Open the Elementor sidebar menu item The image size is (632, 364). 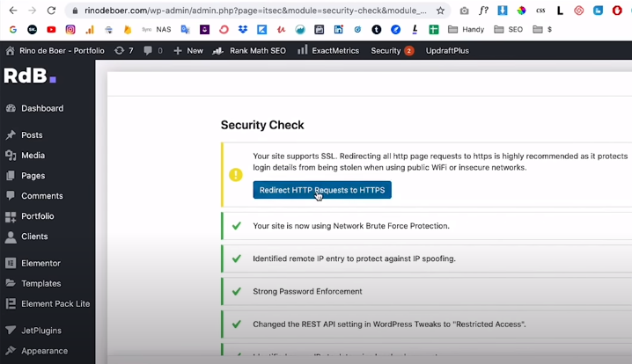pyautogui.click(x=40, y=263)
